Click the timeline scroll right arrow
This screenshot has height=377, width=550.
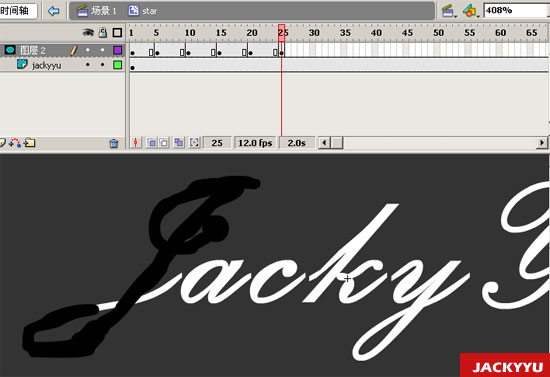(542, 143)
